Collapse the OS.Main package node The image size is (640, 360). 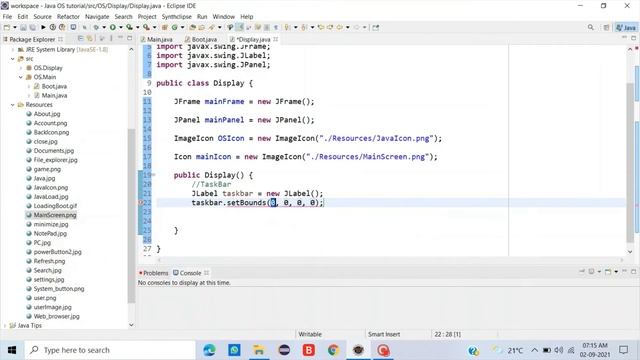pyautogui.click(x=21, y=77)
